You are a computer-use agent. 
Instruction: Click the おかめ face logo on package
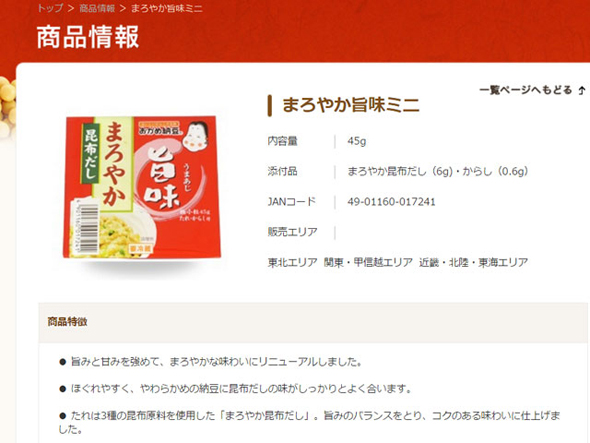point(195,135)
